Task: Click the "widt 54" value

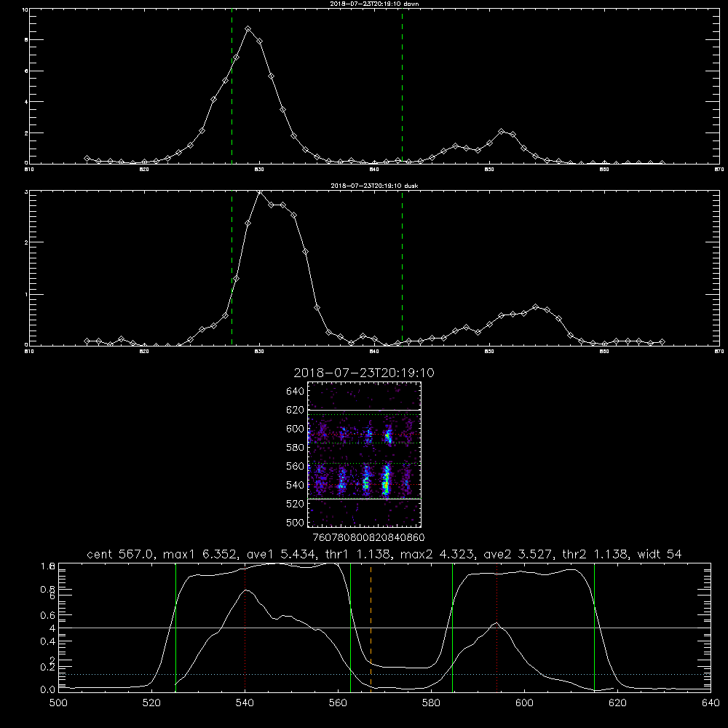Action: (x=660, y=554)
